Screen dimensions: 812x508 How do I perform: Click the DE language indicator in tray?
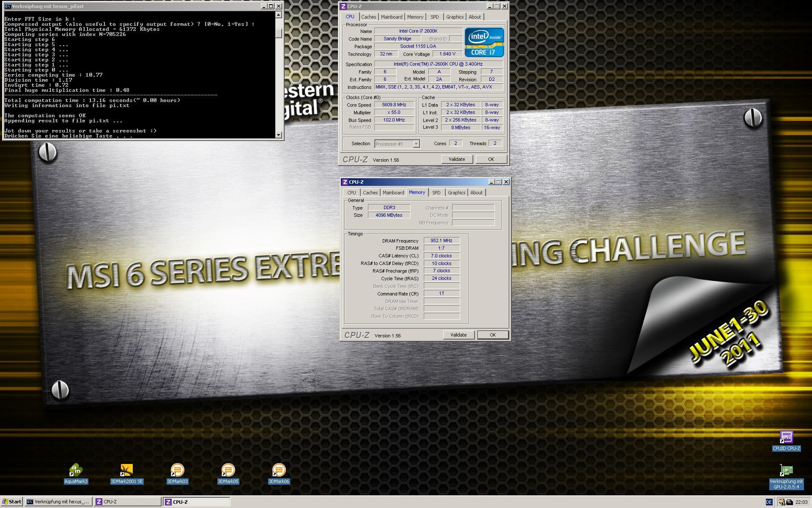[x=768, y=502]
